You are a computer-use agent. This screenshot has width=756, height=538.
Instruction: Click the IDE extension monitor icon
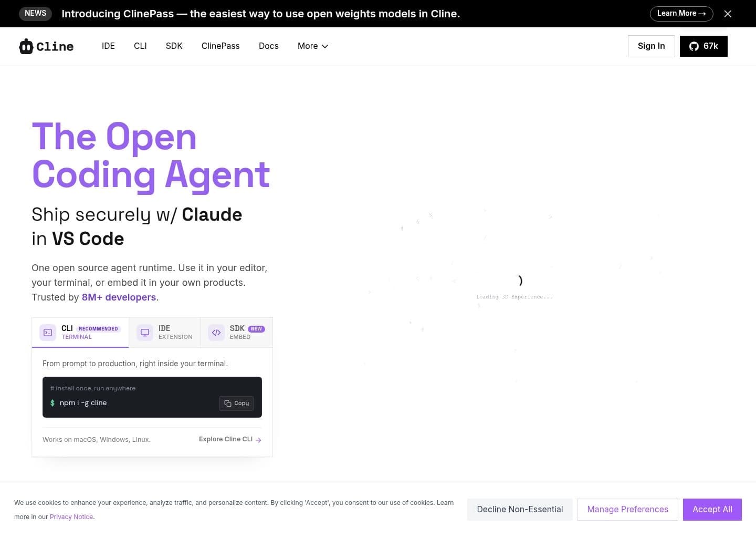(x=145, y=333)
